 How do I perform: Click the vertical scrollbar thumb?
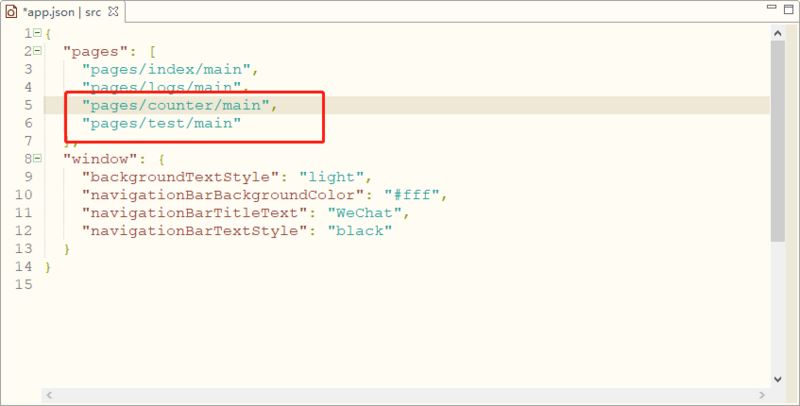pos(778,141)
